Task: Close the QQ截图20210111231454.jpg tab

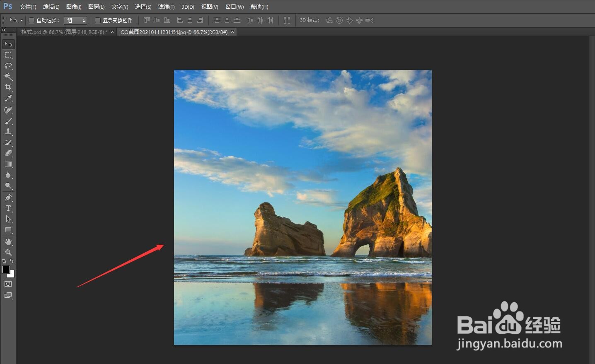Action: point(232,32)
